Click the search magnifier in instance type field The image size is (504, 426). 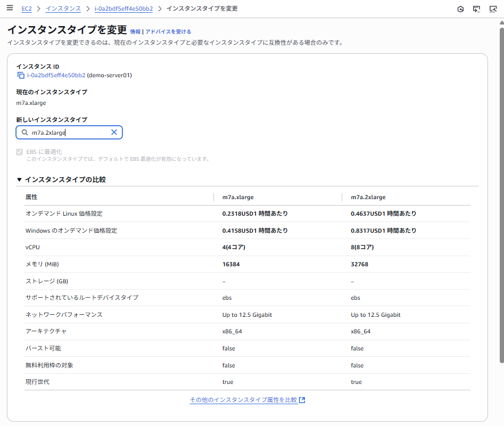click(x=25, y=133)
